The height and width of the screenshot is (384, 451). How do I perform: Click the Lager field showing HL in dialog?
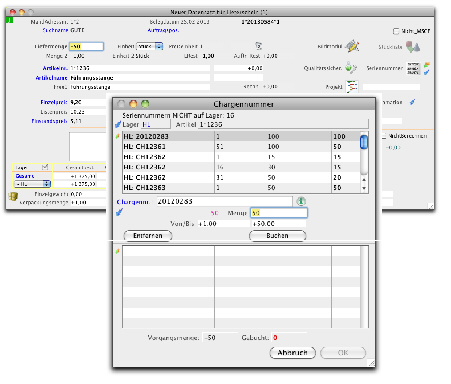pos(156,124)
